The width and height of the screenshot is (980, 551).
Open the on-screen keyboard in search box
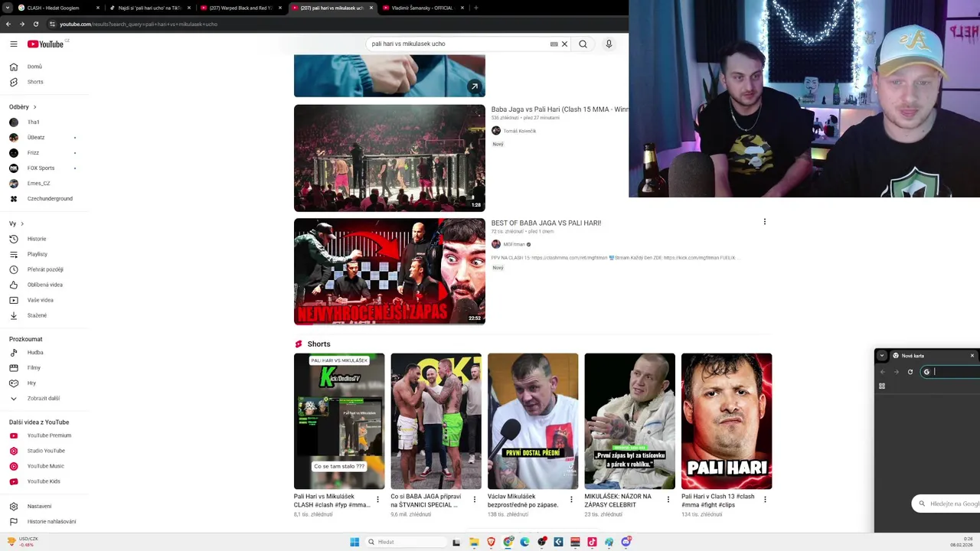click(554, 44)
